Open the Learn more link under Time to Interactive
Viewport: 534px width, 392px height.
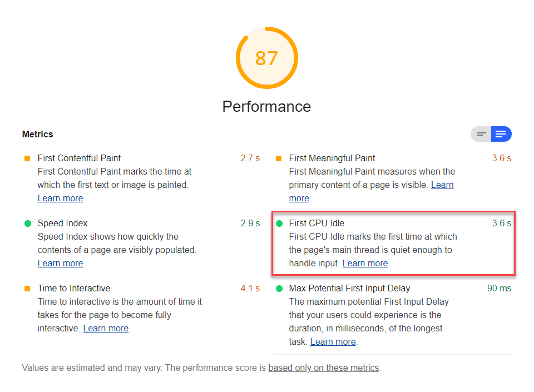pos(106,328)
